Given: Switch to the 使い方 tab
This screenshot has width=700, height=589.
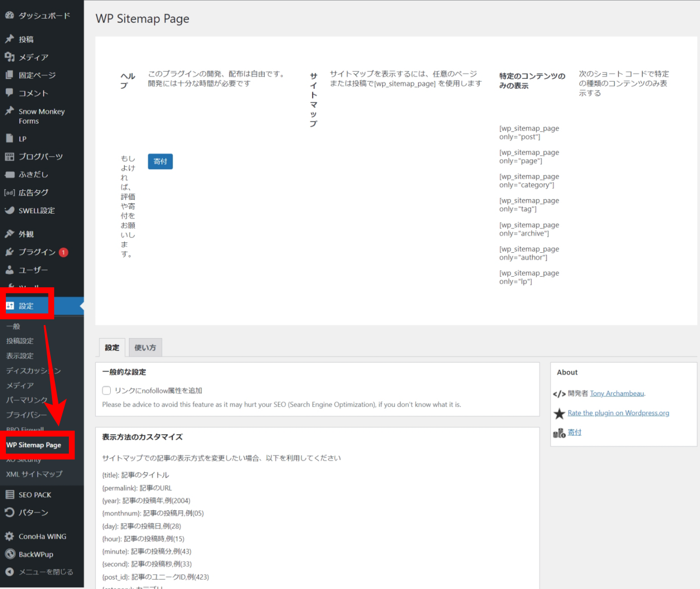Looking at the screenshot, I should click(145, 347).
